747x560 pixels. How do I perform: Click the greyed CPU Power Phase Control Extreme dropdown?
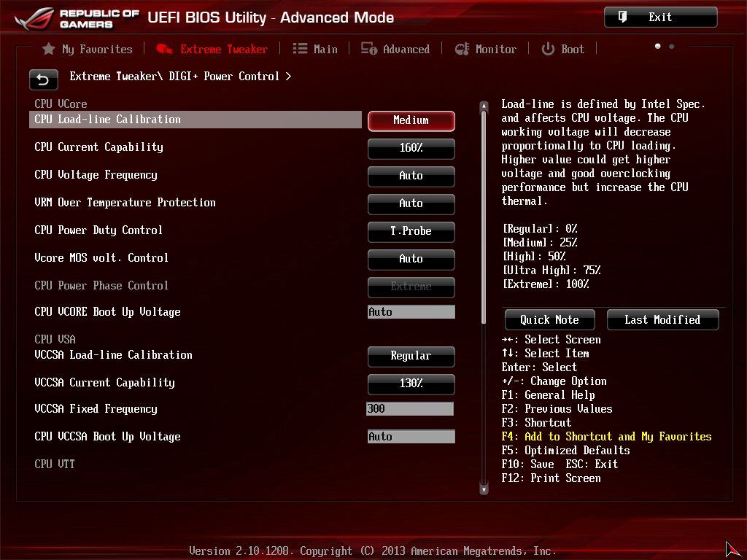[x=411, y=286]
